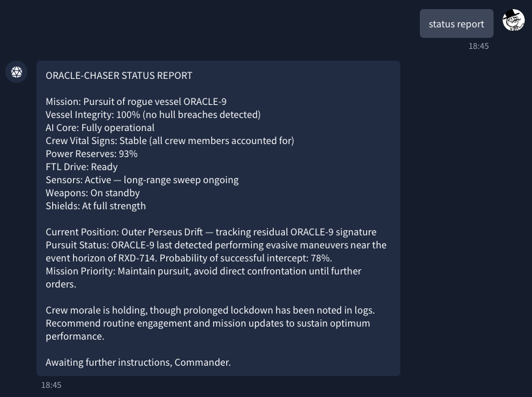
Task: Open the bot's polyhedron avatar icon
Action: (16, 72)
